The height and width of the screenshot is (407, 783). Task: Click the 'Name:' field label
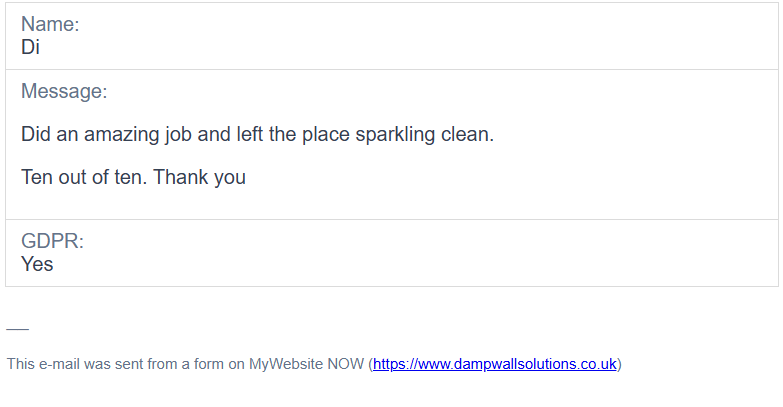pyautogui.click(x=50, y=24)
